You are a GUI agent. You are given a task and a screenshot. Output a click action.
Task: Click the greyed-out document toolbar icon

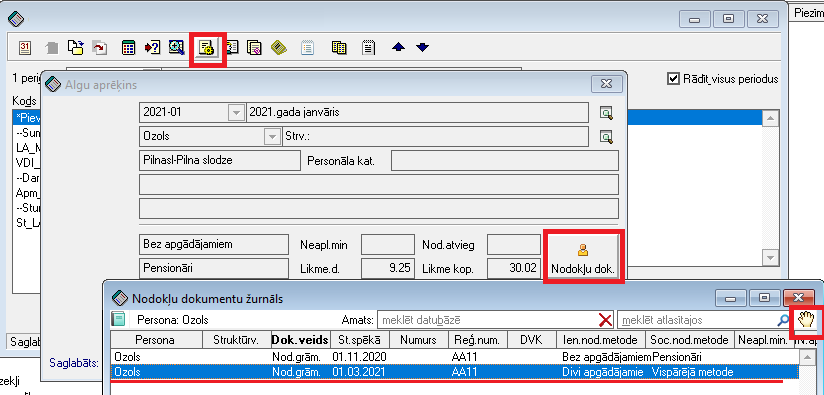52,48
